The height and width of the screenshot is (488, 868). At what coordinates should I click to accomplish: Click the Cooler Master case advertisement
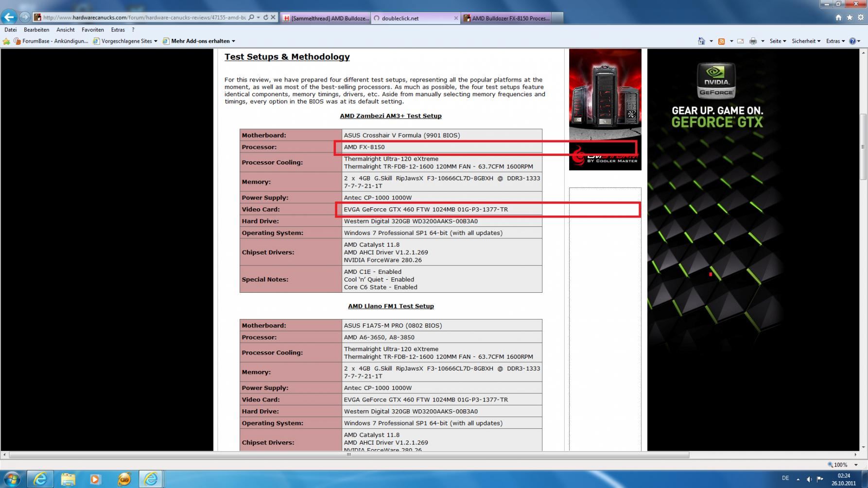[x=605, y=109]
